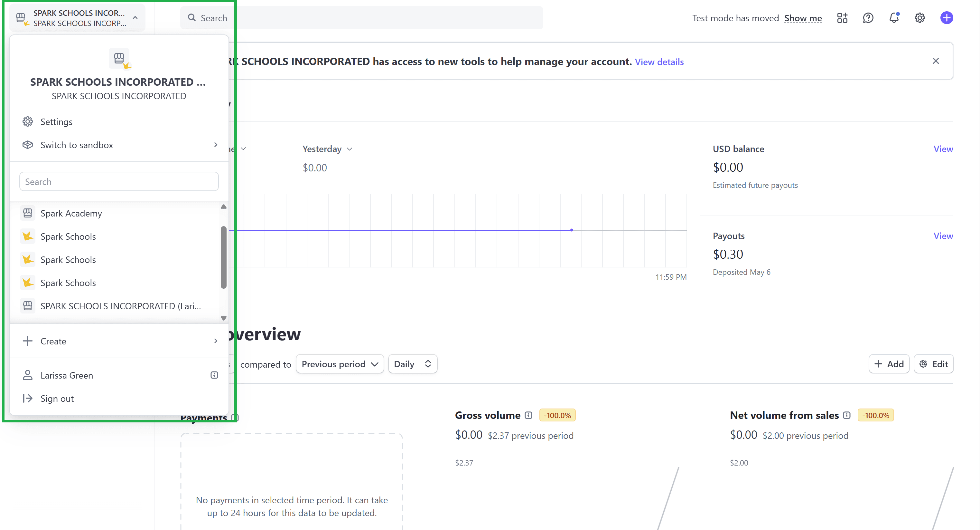Select Spark Academy from account list
The height and width of the screenshot is (530, 980).
point(71,213)
